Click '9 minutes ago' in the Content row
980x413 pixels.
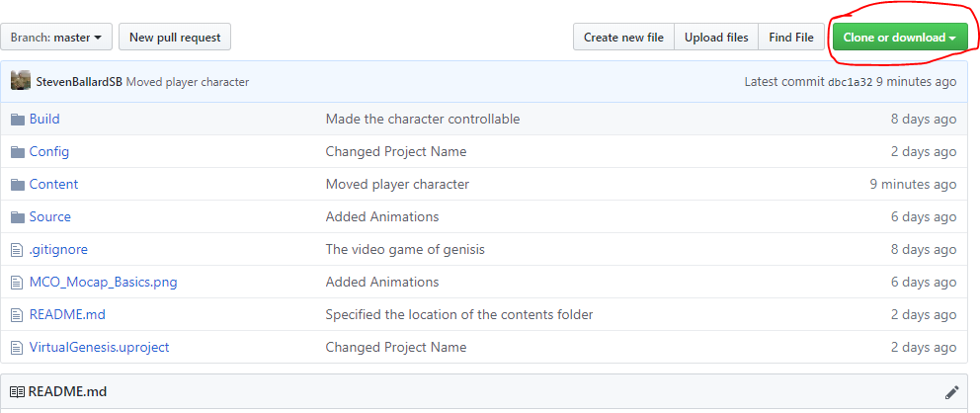(x=913, y=185)
